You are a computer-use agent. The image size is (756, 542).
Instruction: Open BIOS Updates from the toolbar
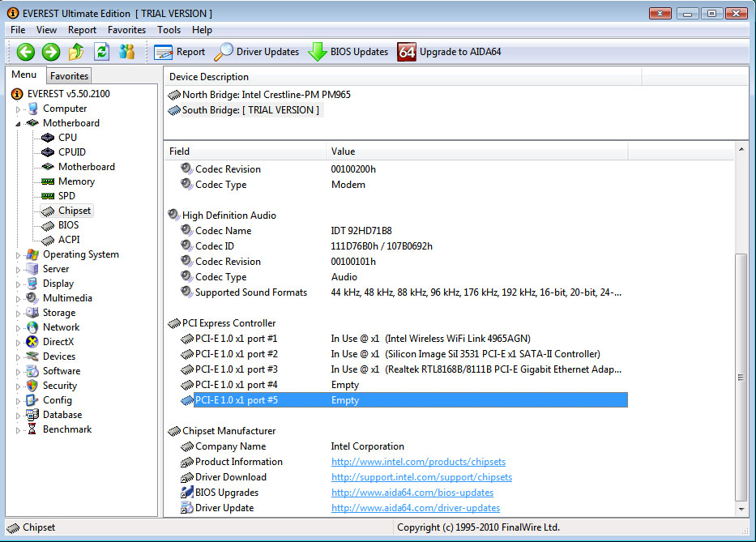348,52
